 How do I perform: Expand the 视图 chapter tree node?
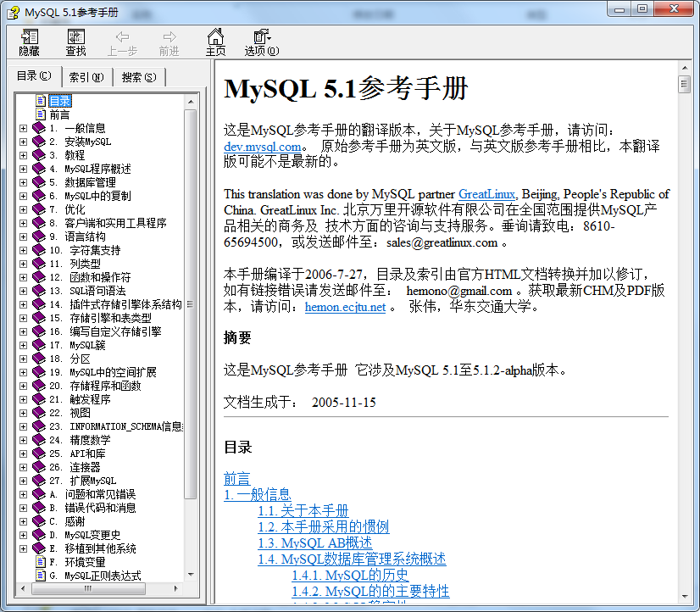[23, 413]
